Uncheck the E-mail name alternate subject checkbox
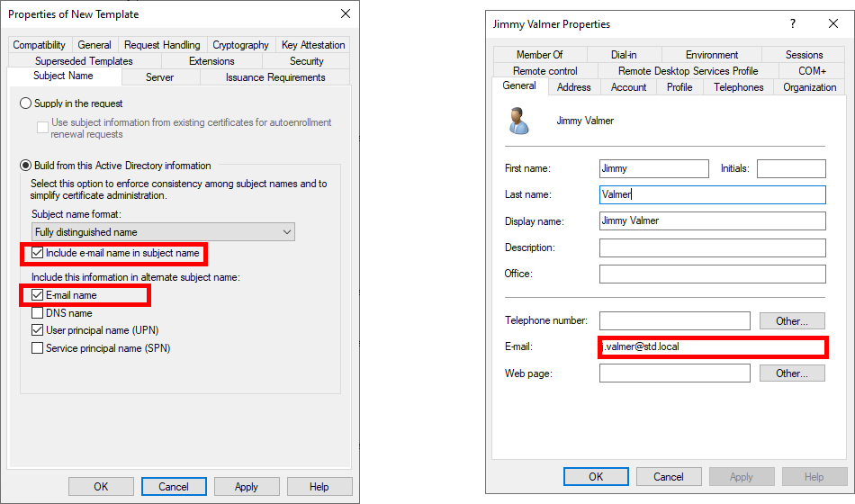 point(37,295)
